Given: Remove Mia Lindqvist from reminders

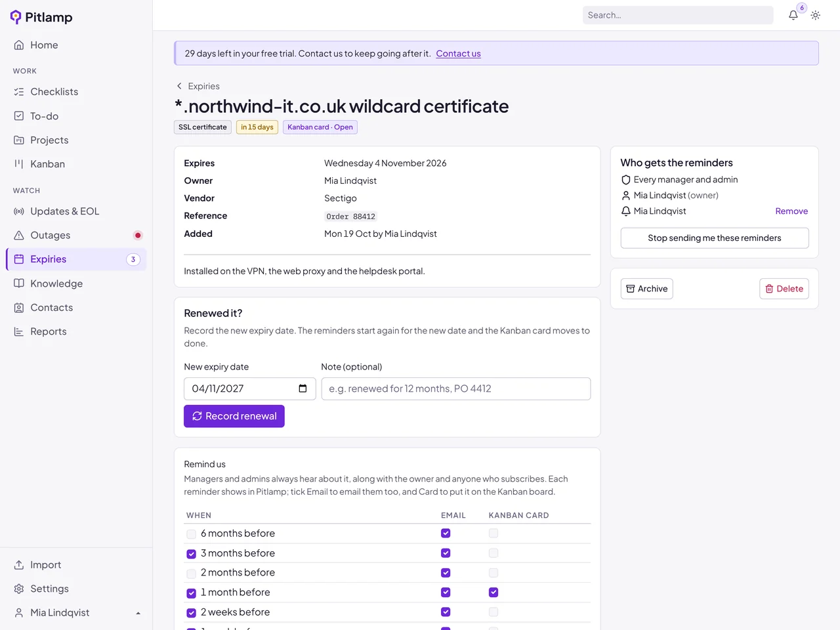Looking at the screenshot, I should (x=791, y=211).
